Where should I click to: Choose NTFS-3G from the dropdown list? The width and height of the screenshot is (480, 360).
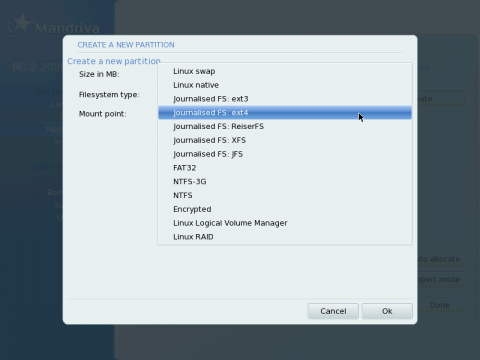[285, 182]
